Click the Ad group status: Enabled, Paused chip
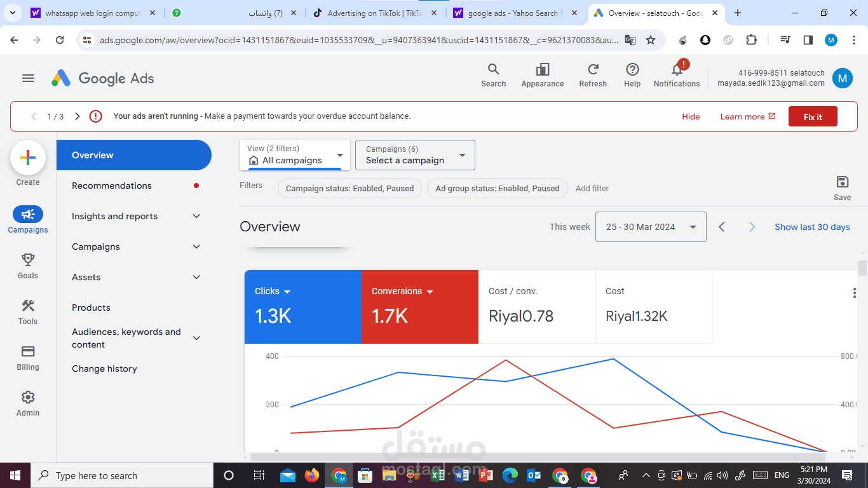Viewport: 868px width, 488px height. tap(498, 188)
